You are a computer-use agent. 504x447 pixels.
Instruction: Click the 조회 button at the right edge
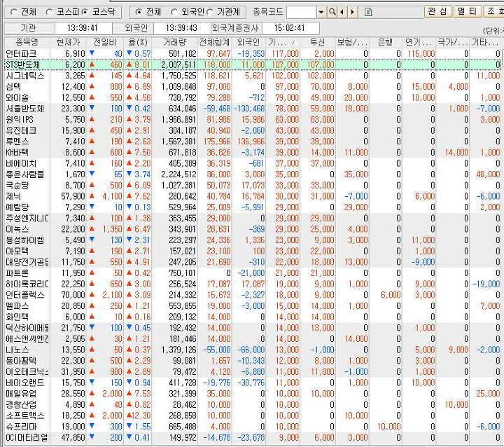pos(494,11)
